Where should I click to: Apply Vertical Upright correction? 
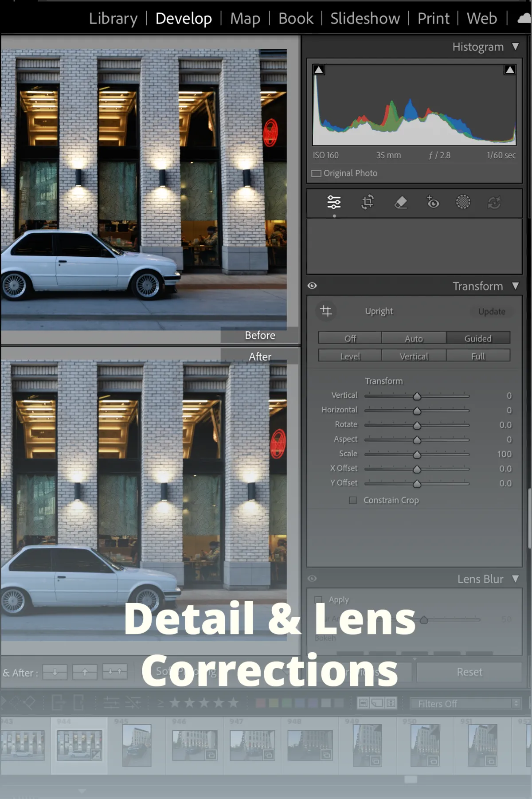414,356
